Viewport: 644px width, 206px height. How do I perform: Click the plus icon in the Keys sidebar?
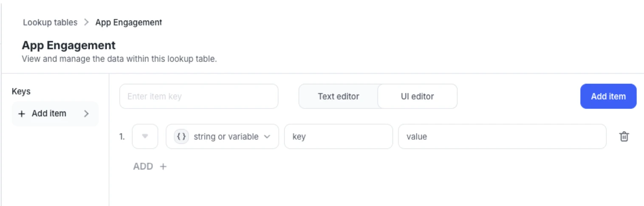(x=22, y=114)
